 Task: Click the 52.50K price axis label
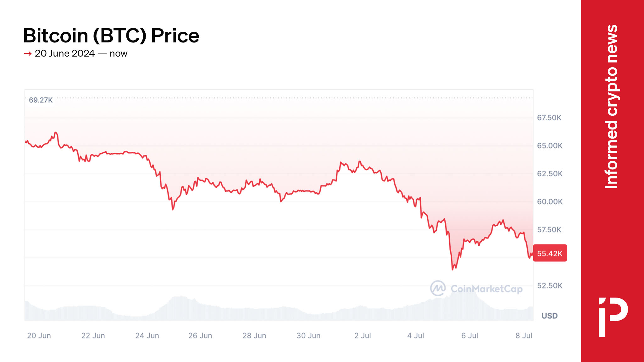tap(550, 286)
